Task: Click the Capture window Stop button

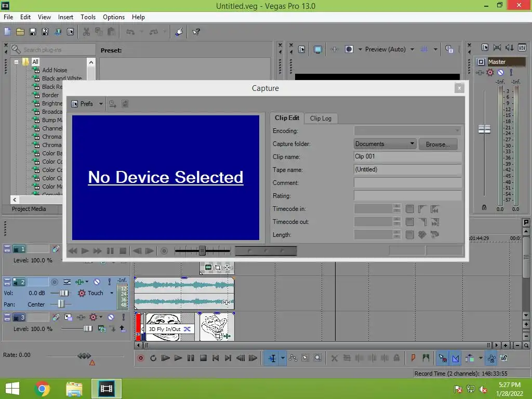Action: (123, 251)
